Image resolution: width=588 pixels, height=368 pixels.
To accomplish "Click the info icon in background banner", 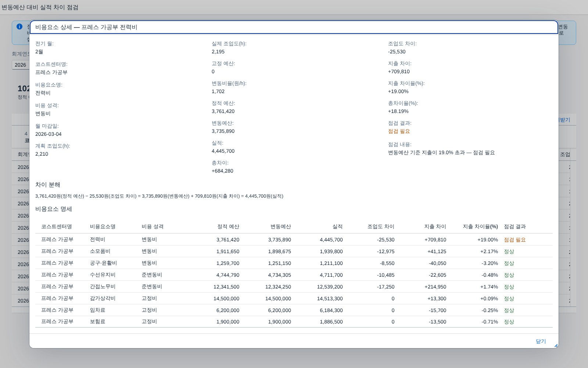I will (19, 26).
